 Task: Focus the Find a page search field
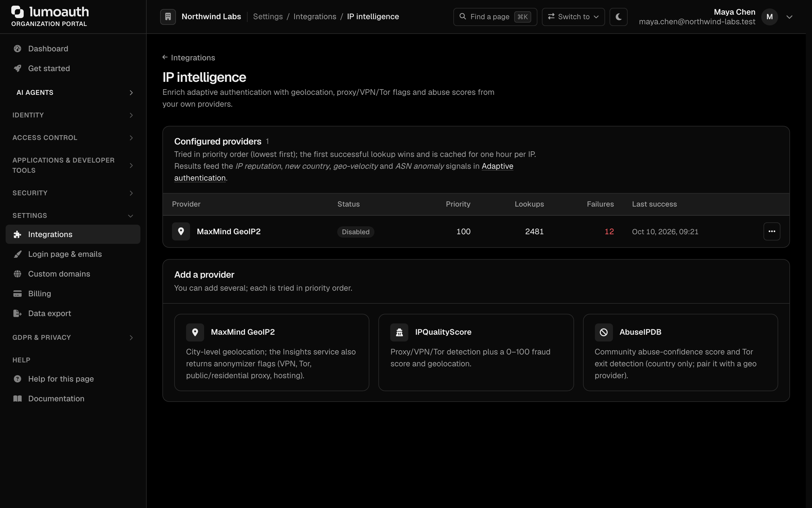tap(495, 17)
